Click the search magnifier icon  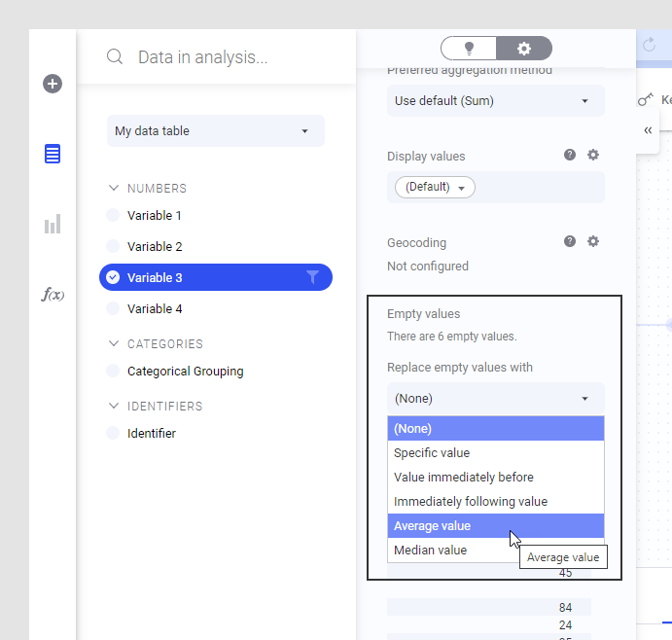(x=115, y=56)
